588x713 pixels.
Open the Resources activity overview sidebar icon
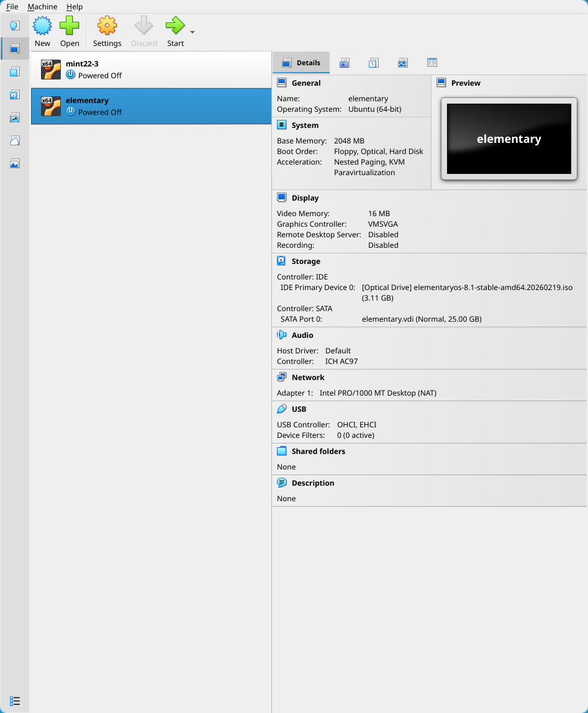click(x=14, y=164)
